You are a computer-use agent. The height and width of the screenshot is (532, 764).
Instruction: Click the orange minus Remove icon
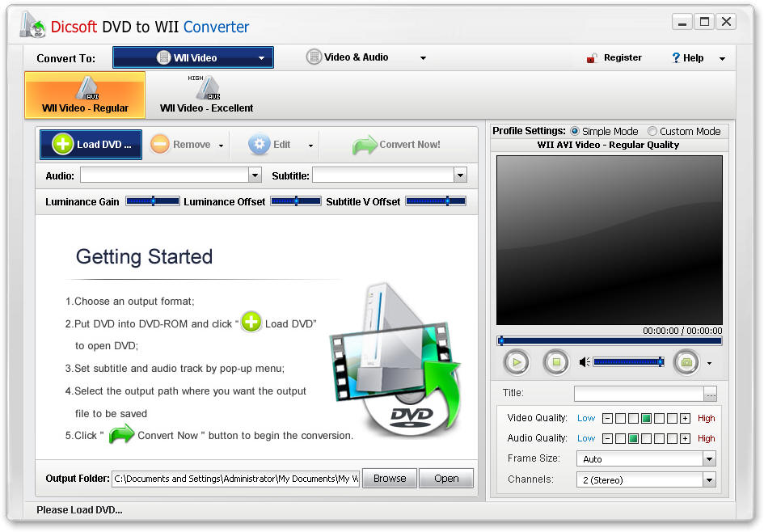coord(160,145)
